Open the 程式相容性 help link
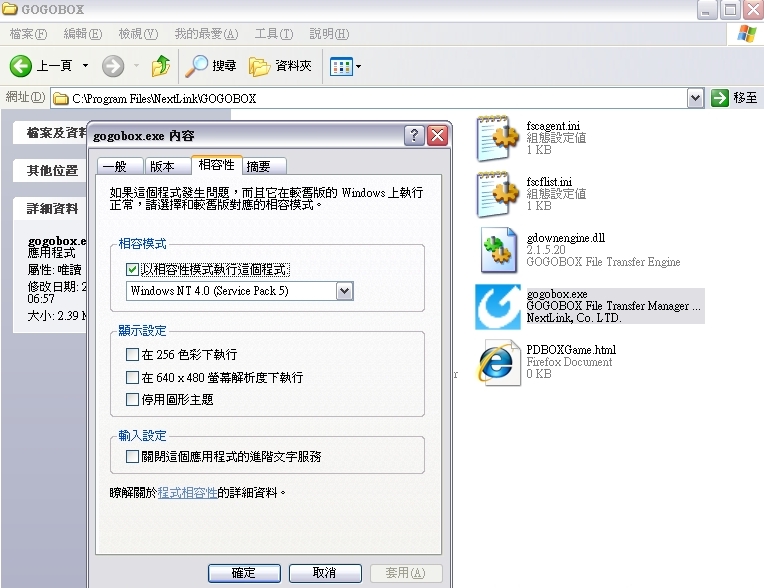The height and width of the screenshot is (588, 764). point(187,493)
